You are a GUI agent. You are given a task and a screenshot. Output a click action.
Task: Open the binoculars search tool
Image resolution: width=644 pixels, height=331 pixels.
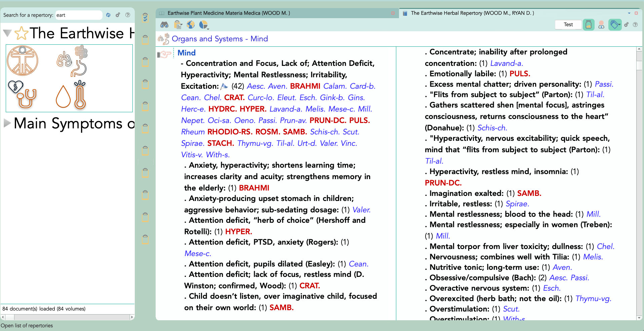(164, 25)
